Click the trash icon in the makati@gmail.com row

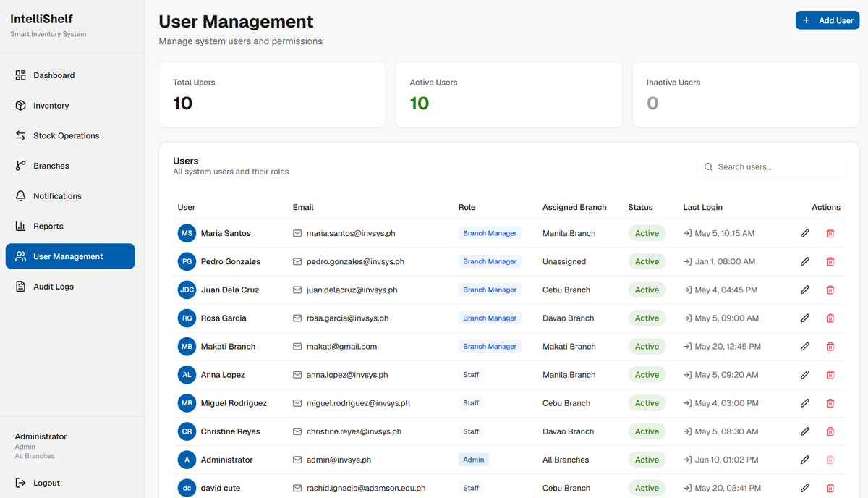[x=830, y=346]
